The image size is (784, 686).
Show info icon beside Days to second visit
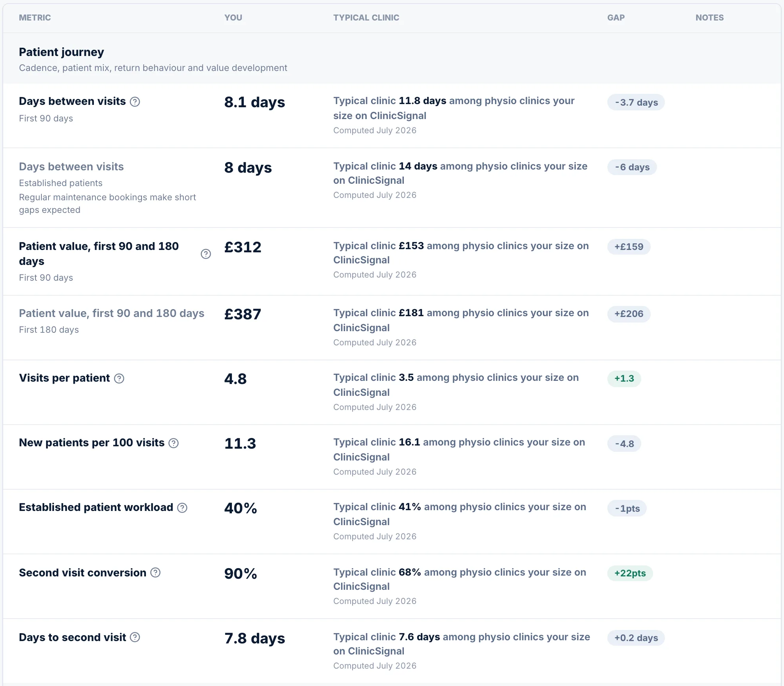click(x=135, y=637)
